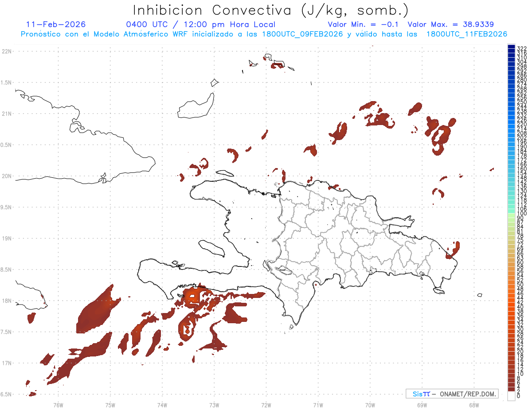Click the valid-until stamp '1800UTC_11FEB2026'
The image size is (532, 411).
point(467,34)
